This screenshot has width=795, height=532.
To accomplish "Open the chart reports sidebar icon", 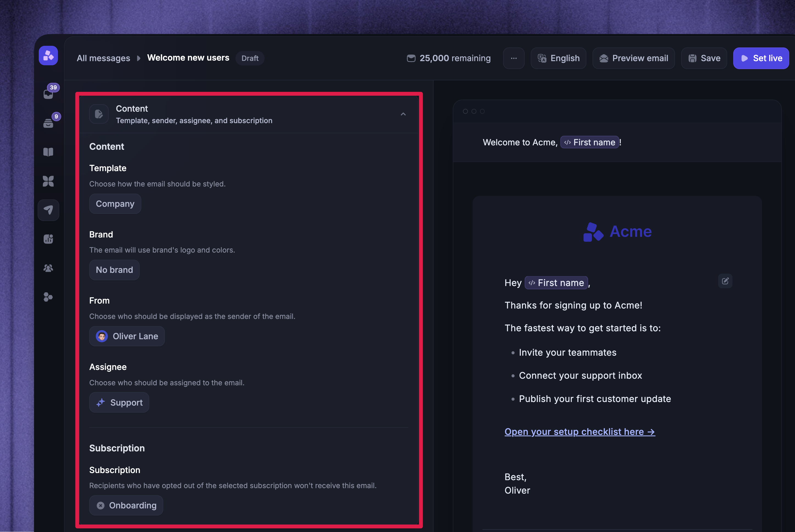I will coord(48,239).
